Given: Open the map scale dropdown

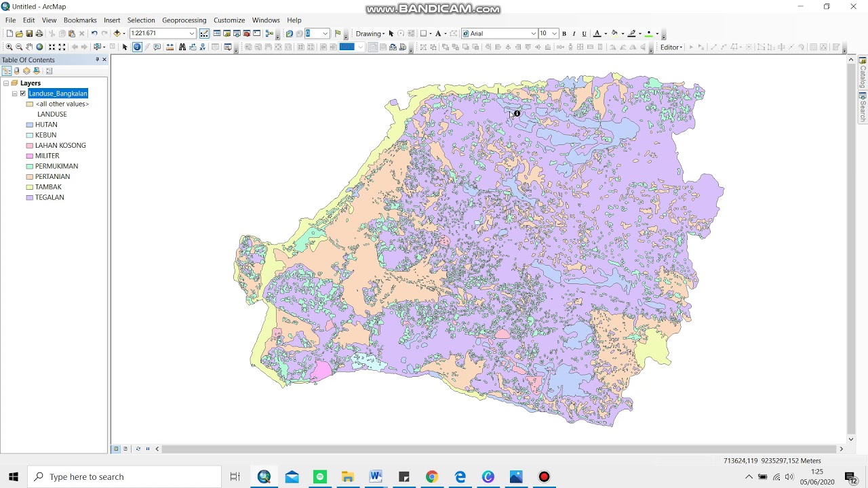Looking at the screenshot, I should (192, 33).
